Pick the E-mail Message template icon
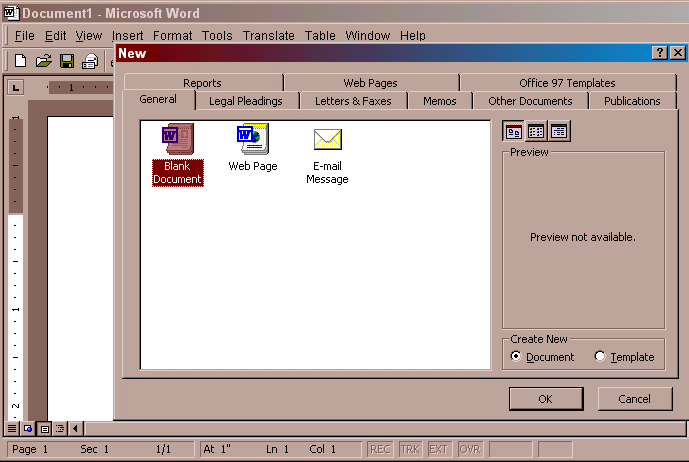 pyautogui.click(x=328, y=141)
